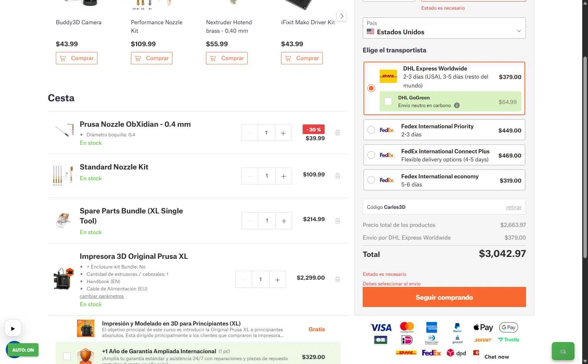Increase Spare Parts Bundle quantity
Viewport: 588px width, 364px height.
(x=284, y=221)
